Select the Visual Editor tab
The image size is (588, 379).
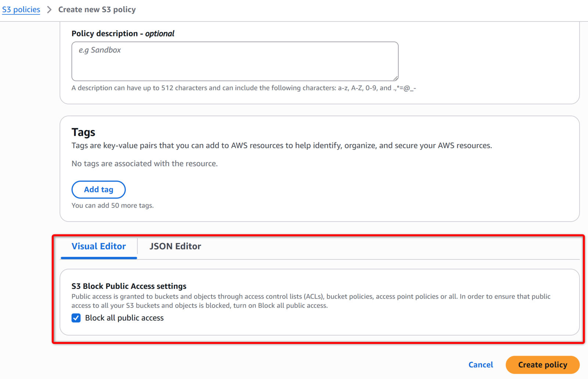(x=99, y=246)
